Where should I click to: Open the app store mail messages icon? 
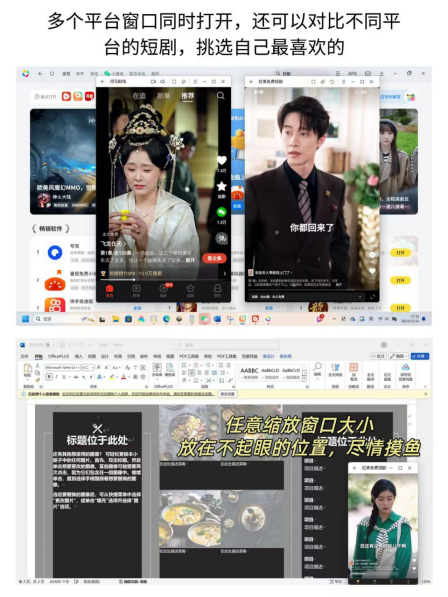(x=368, y=73)
